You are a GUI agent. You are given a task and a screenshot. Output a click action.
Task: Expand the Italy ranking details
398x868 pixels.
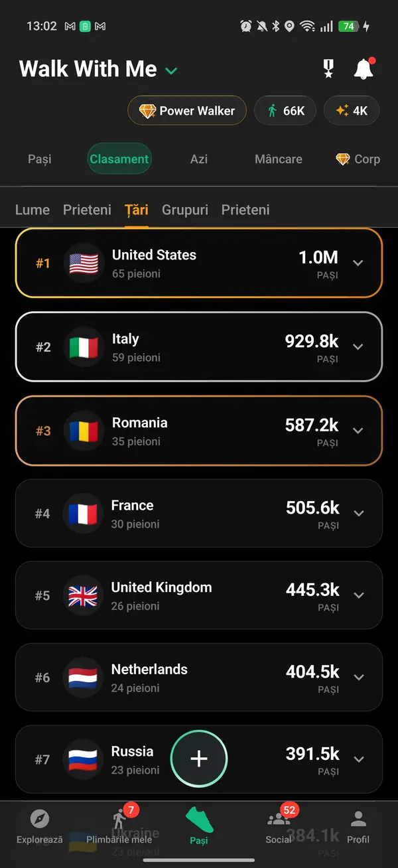(358, 346)
